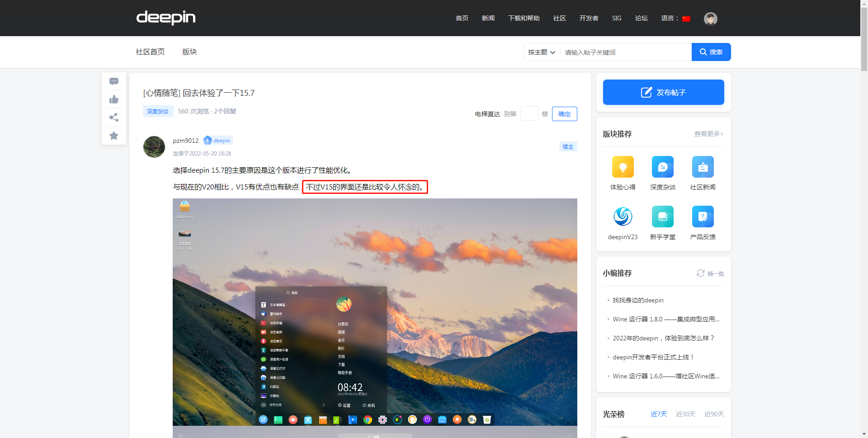This screenshot has width=868, height=438.
Task: Click the 560 次浏览 · 2个回复 stats text
Action: tap(207, 111)
